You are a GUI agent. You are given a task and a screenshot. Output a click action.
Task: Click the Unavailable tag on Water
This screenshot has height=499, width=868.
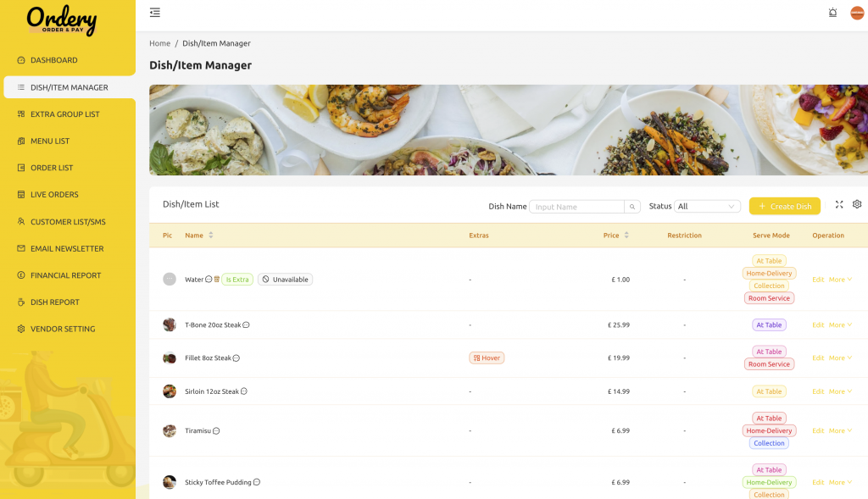(x=285, y=280)
